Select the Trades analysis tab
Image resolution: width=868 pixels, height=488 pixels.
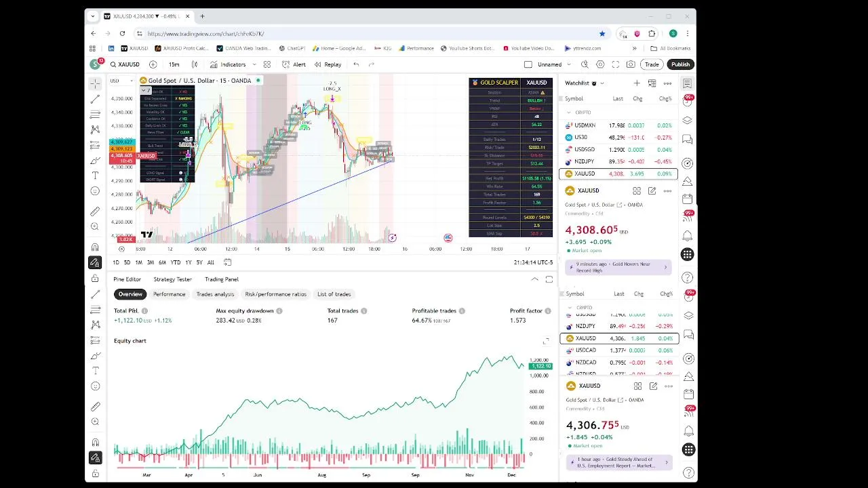pos(215,294)
